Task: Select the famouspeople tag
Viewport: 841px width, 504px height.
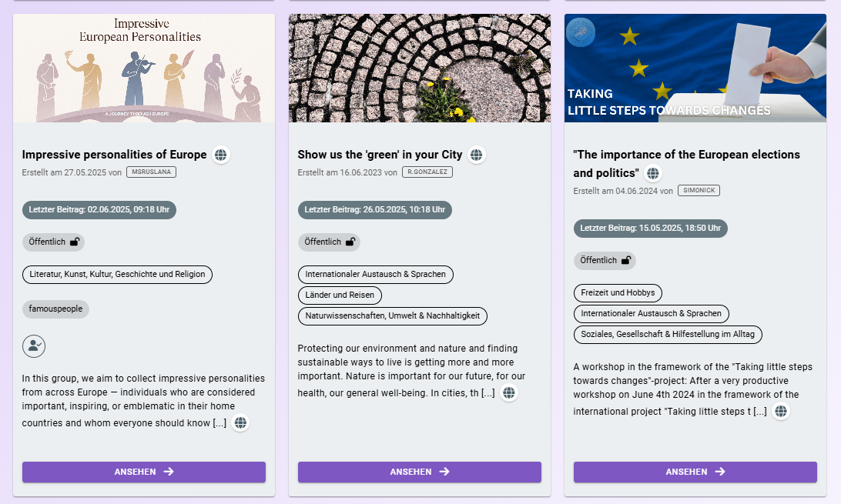Action: pos(56,309)
